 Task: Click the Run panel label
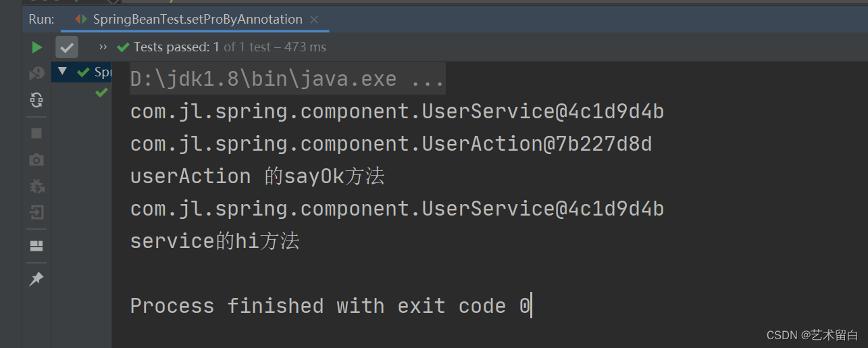pos(42,20)
